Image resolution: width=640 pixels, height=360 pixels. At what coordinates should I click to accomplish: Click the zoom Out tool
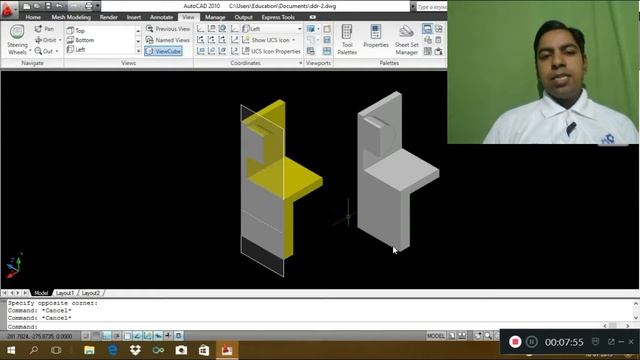coord(44,51)
